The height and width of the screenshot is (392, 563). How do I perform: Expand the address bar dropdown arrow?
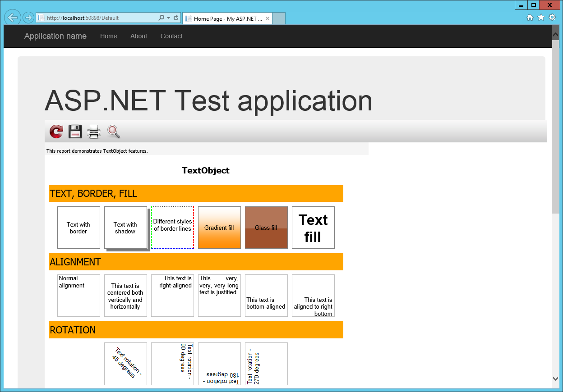[x=169, y=18]
